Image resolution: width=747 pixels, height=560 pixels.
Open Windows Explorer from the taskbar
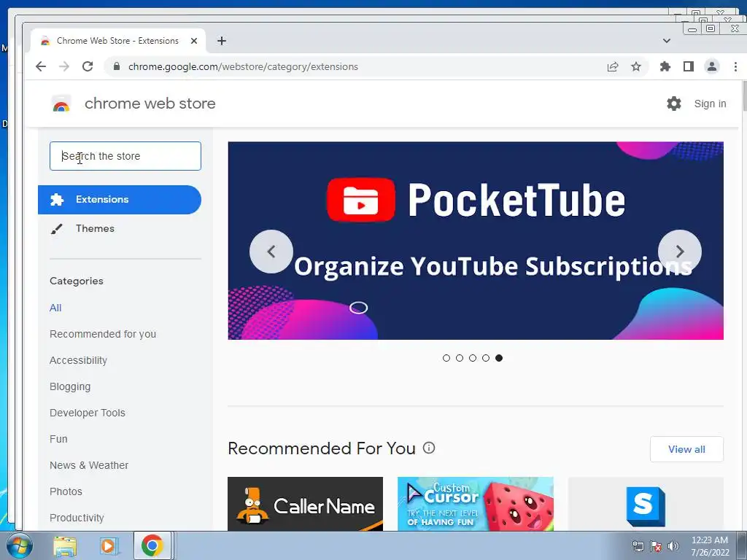[x=65, y=545]
